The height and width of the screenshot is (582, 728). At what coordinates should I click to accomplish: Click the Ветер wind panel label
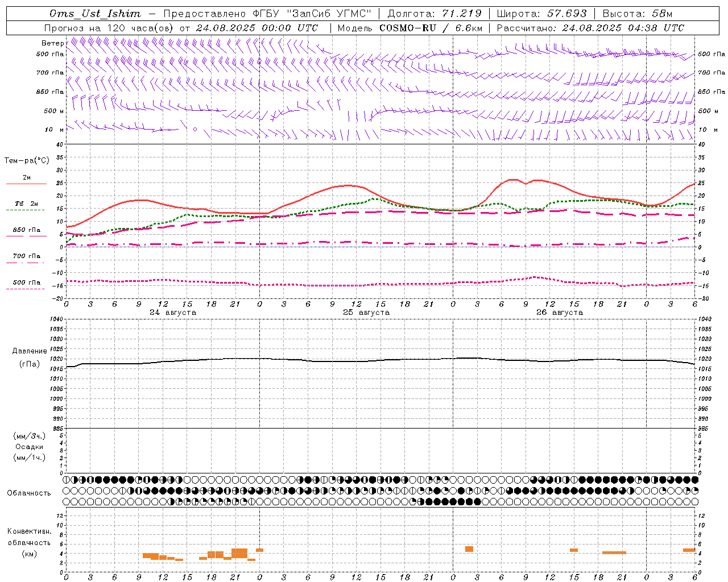(x=52, y=43)
